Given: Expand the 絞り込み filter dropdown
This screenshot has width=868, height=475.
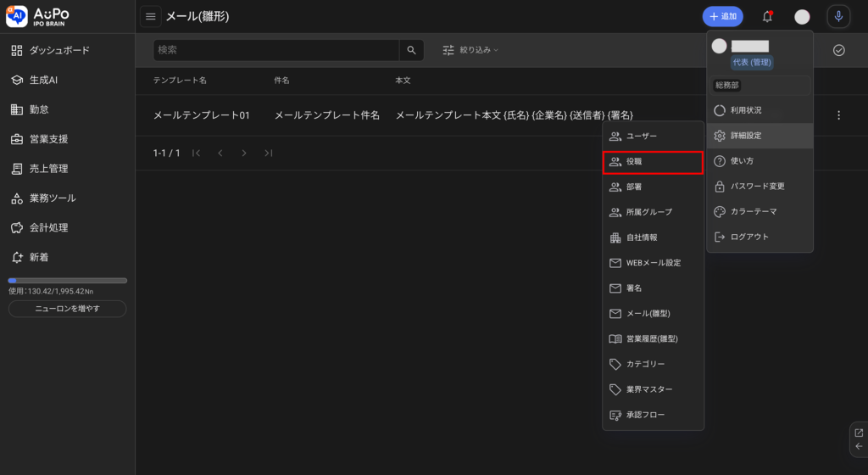Looking at the screenshot, I should (470, 50).
